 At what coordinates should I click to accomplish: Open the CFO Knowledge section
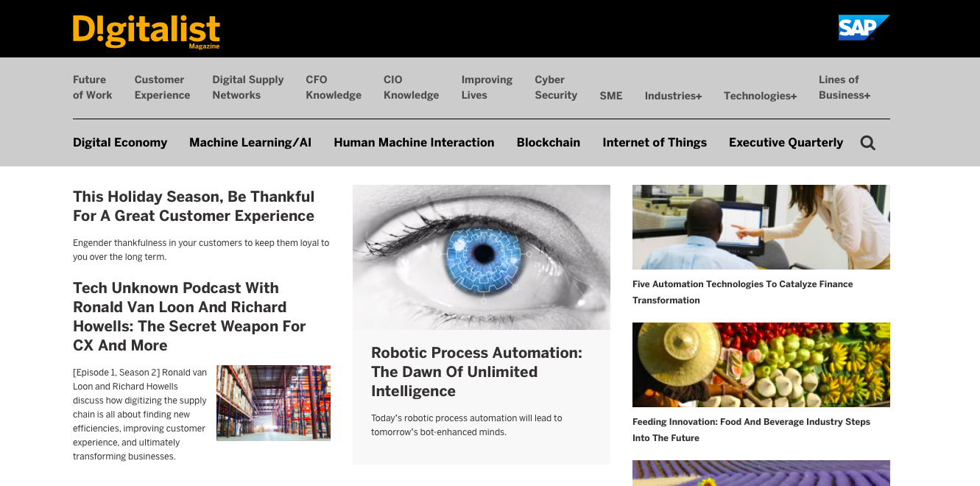tap(334, 88)
